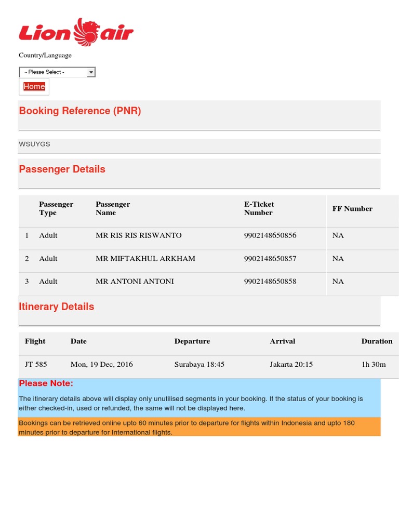The image size is (399, 532).
Task: Click the Passenger Name column header
Action: coord(113,208)
